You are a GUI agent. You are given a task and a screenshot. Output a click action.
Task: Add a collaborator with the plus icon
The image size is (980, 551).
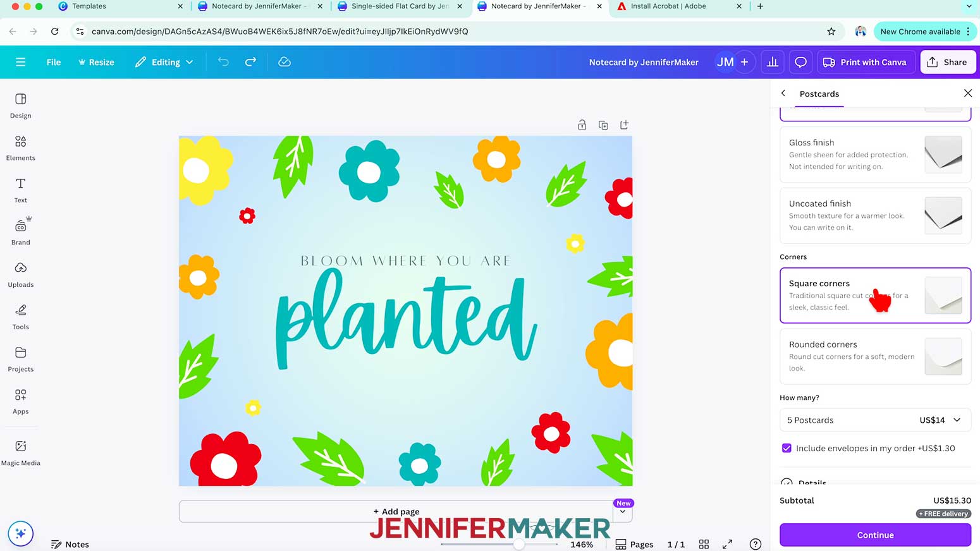[745, 62]
